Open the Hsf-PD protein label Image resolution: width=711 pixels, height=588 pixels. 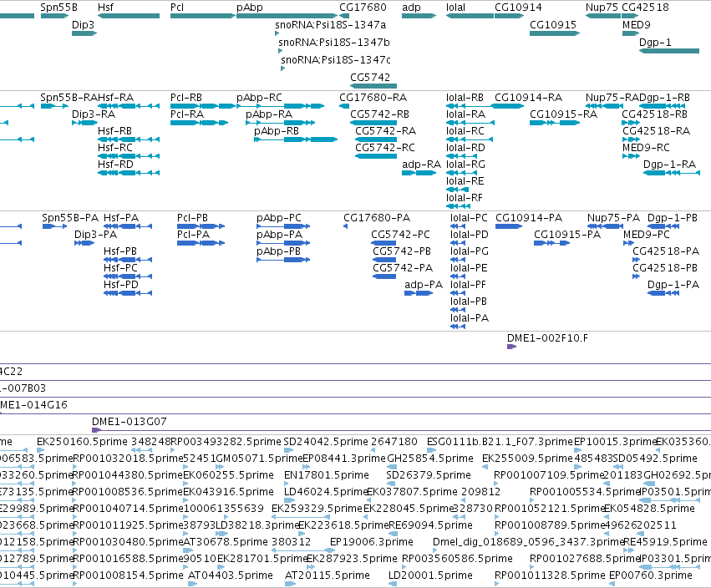[x=120, y=285]
